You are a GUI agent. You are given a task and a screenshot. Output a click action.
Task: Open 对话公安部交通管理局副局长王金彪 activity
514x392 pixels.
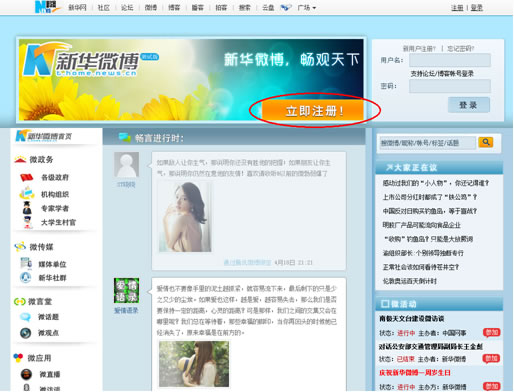(431, 346)
